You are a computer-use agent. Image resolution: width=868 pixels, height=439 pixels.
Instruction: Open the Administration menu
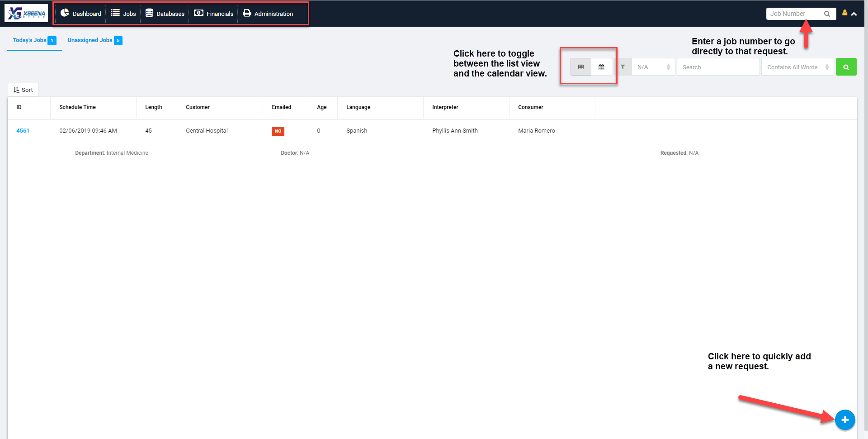[x=268, y=14]
